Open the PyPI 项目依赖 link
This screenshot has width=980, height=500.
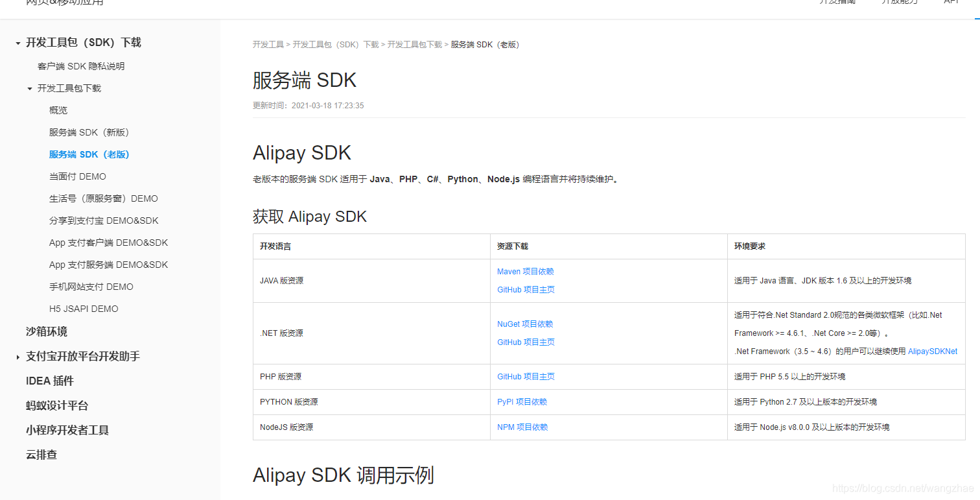tap(522, 402)
